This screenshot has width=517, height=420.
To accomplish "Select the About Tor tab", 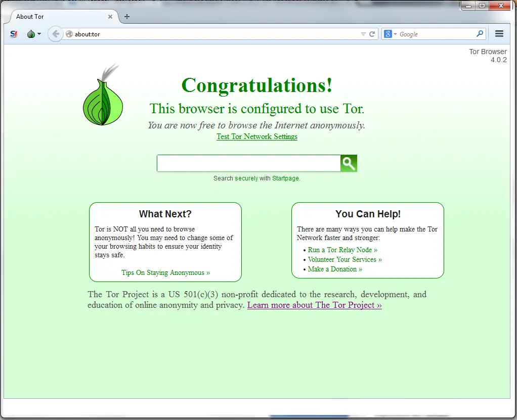I will (63, 17).
